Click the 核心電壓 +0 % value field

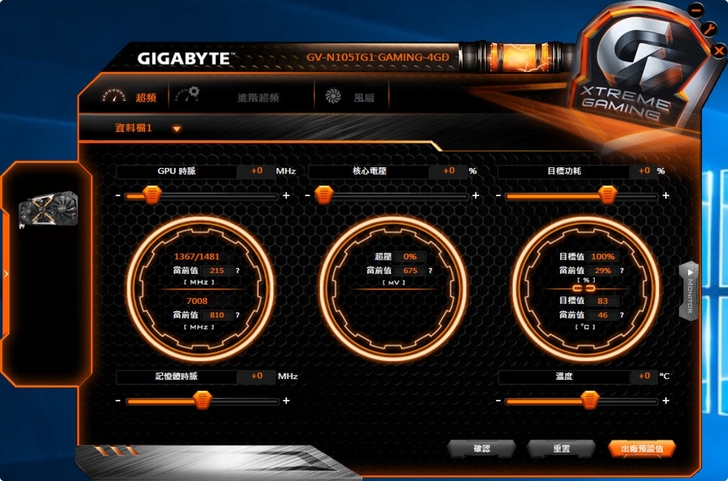(x=448, y=171)
